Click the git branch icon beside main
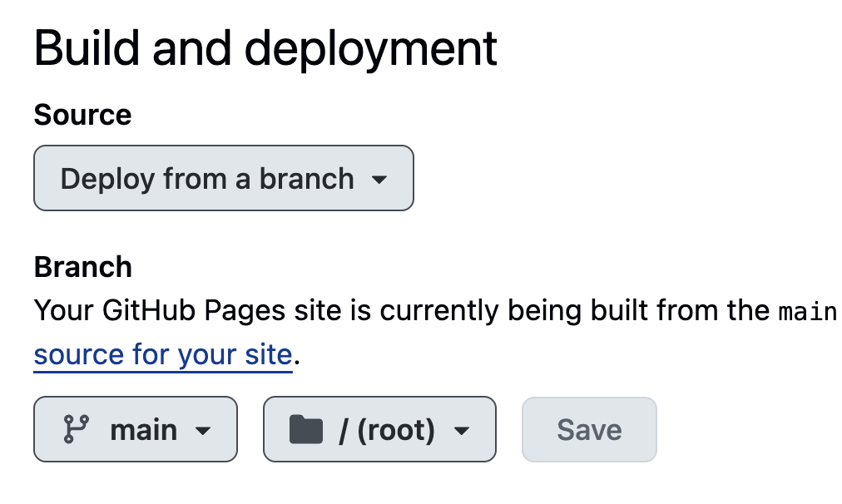 click(77, 429)
